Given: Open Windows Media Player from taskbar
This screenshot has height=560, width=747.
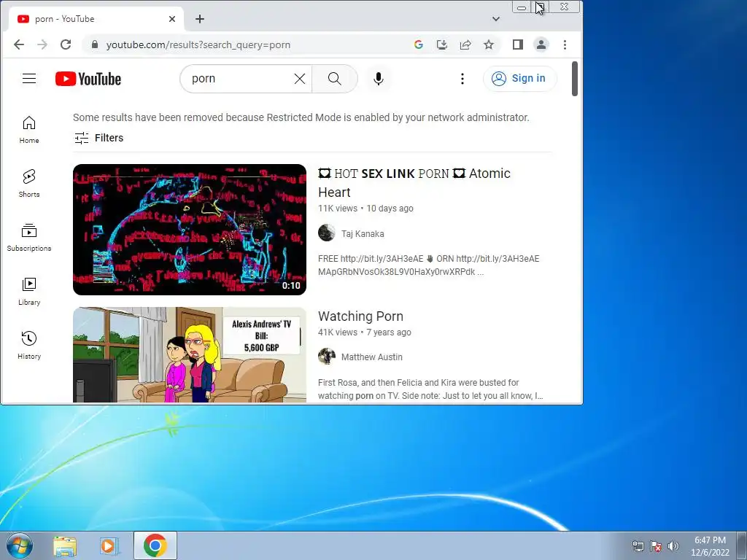Looking at the screenshot, I should tap(109, 545).
